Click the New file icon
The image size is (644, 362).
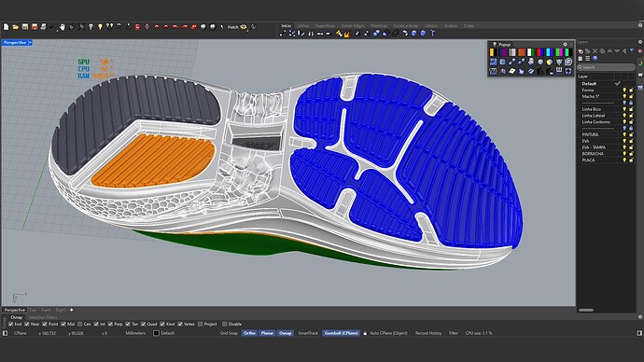point(7,27)
